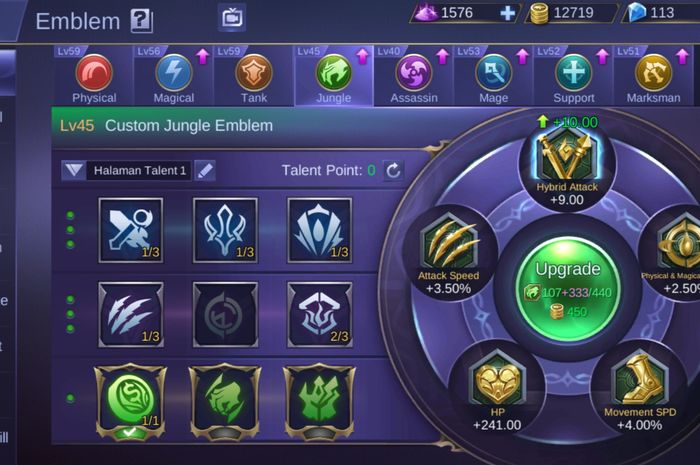This screenshot has width=700, height=465.
Task: Select the Attack Speed claw icon
Action: pyautogui.click(x=448, y=246)
